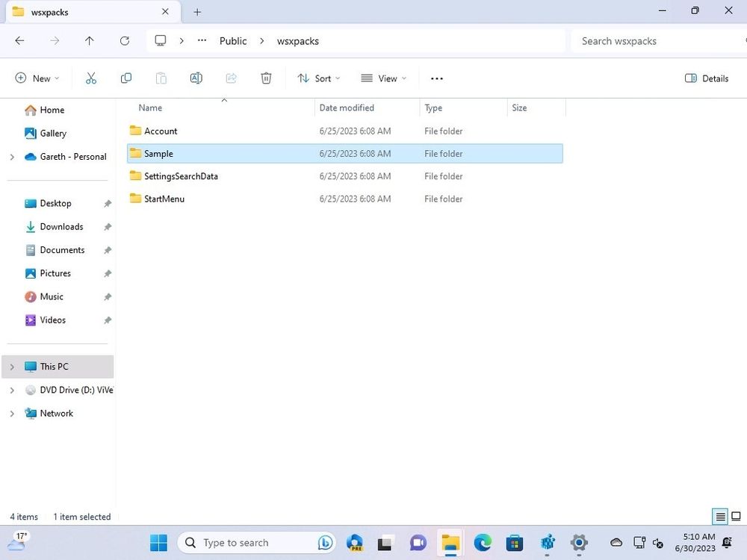
Task: Click the Copy icon in toolbar
Action: (126, 78)
